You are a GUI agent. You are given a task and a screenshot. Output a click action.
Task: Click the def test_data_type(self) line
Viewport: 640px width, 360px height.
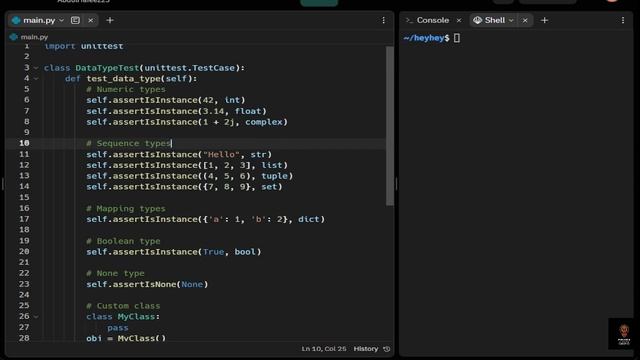pos(131,78)
